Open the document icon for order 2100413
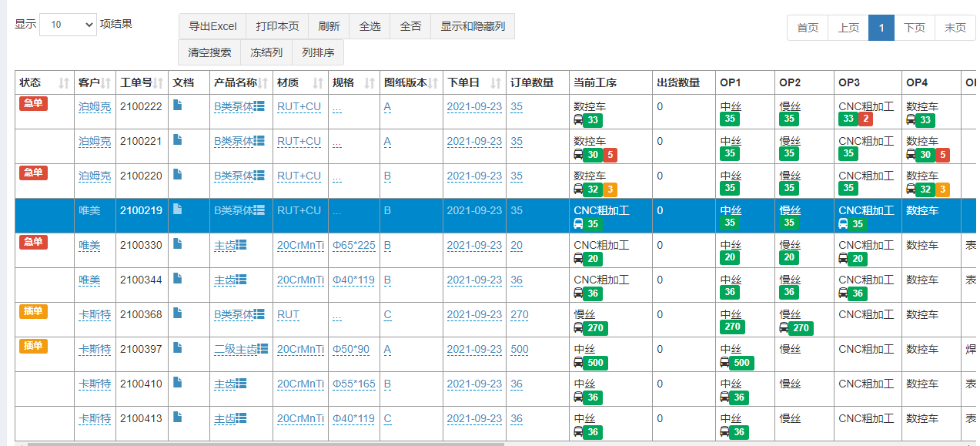The image size is (980, 446). [x=177, y=417]
